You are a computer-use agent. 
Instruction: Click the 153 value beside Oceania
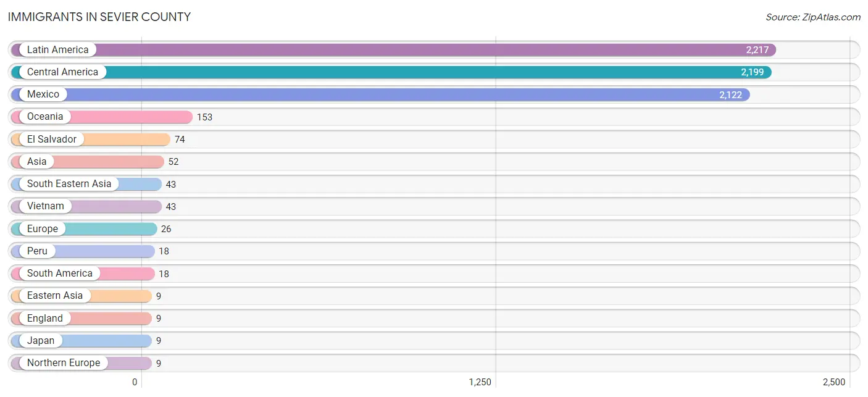tap(204, 117)
